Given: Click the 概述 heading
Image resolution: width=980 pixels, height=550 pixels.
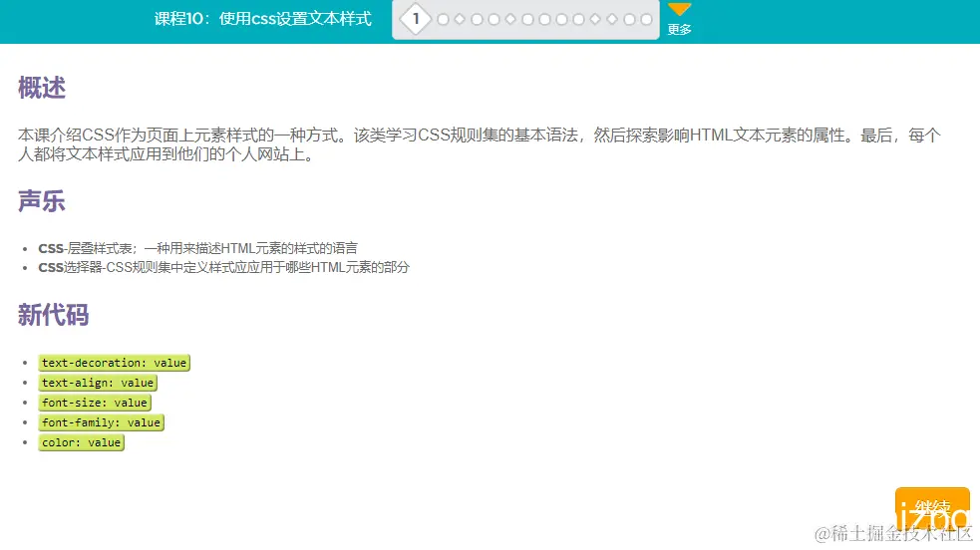Looking at the screenshot, I should pyautogui.click(x=42, y=88).
